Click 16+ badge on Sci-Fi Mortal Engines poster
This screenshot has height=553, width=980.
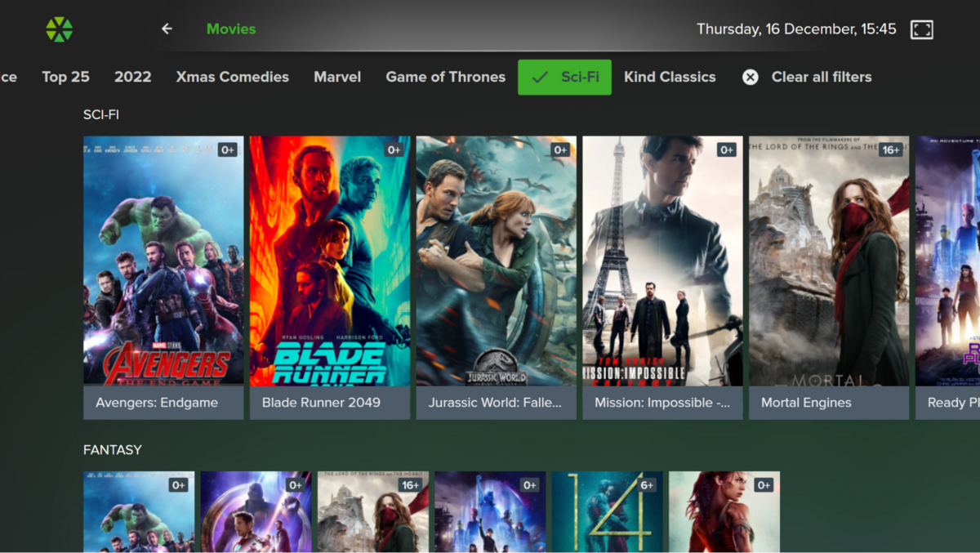coord(891,149)
